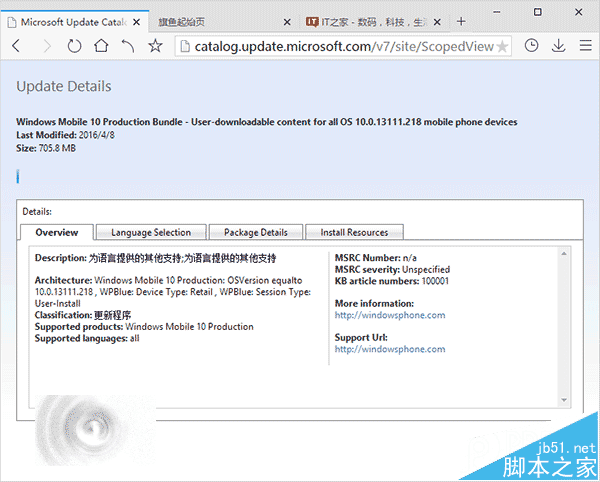Minimize the browser window
600x482 pixels.
click(x=497, y=12)
